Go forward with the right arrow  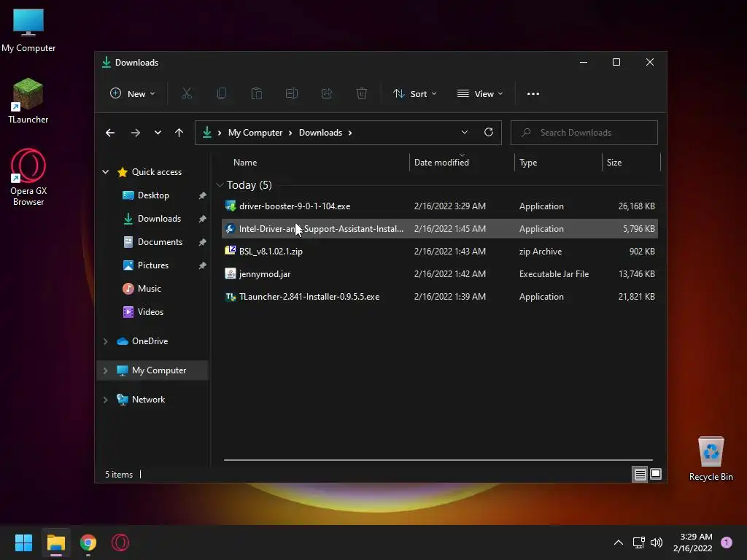click(x=135, y=133)
